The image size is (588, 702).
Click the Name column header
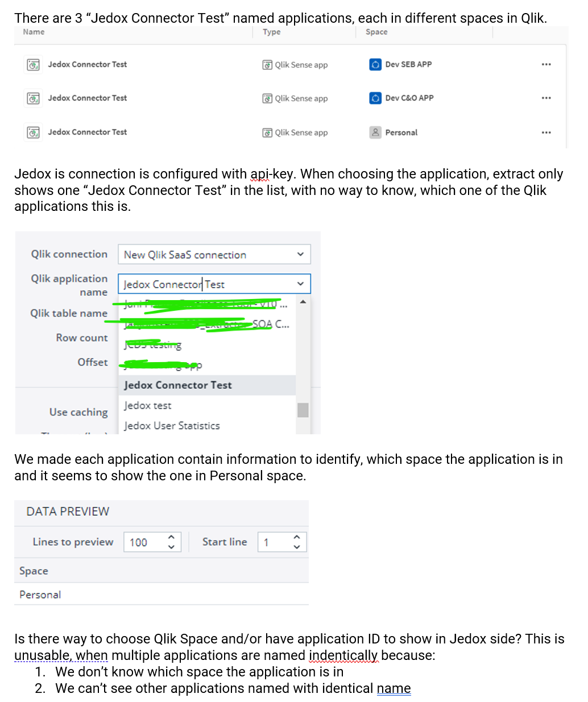coord(34,32)
